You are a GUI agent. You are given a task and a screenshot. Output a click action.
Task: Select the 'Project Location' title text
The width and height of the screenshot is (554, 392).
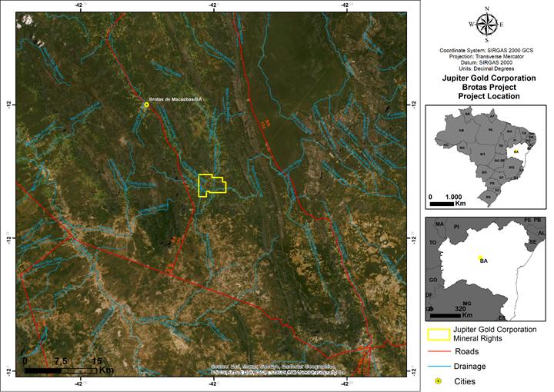tap(488, 97)
